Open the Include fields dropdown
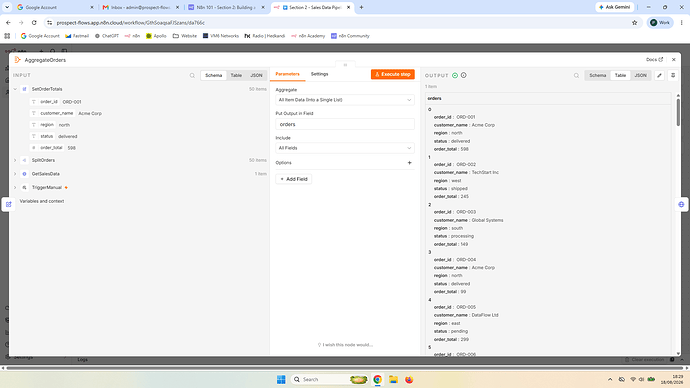The width and height of the screenshot is (690, 388). coord(345,148)
